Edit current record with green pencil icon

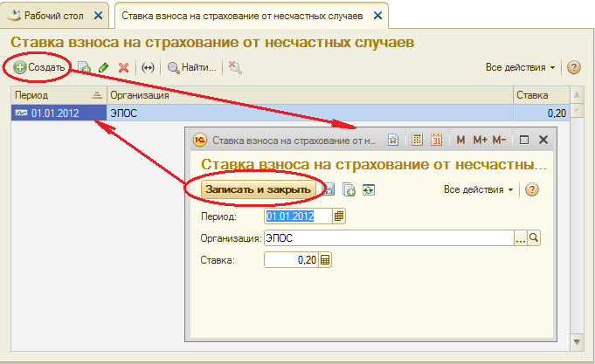pyautogui.click(x=104, y=68)
